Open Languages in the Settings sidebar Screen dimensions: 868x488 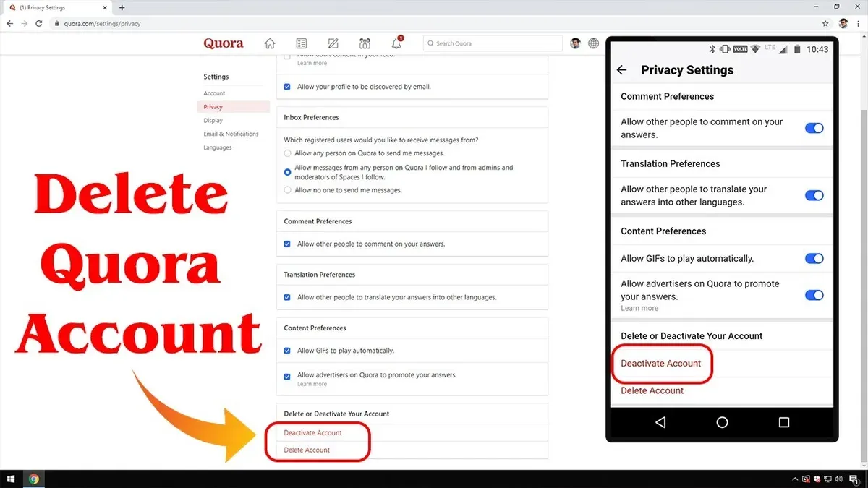(218, 147)
